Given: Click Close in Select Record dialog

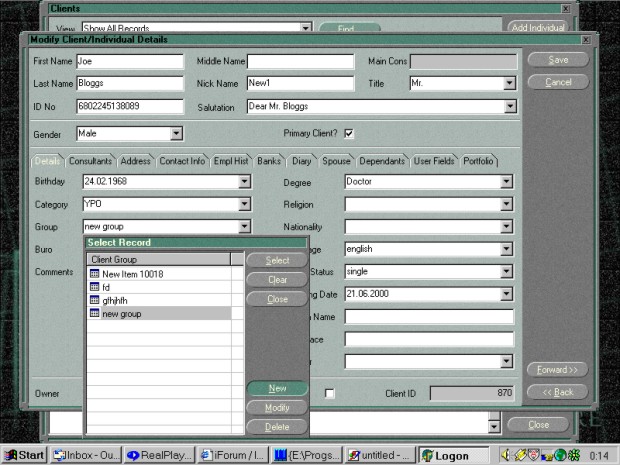Looking at the screenshot, I should 277,299.
